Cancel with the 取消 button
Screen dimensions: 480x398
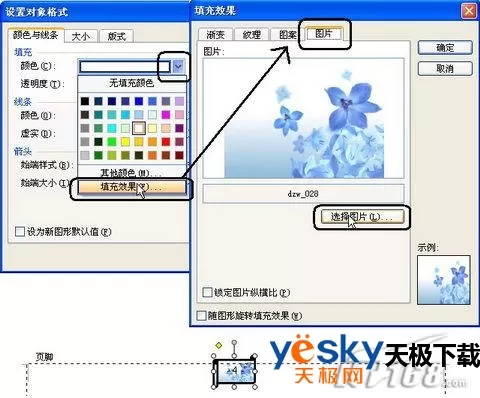445,69
